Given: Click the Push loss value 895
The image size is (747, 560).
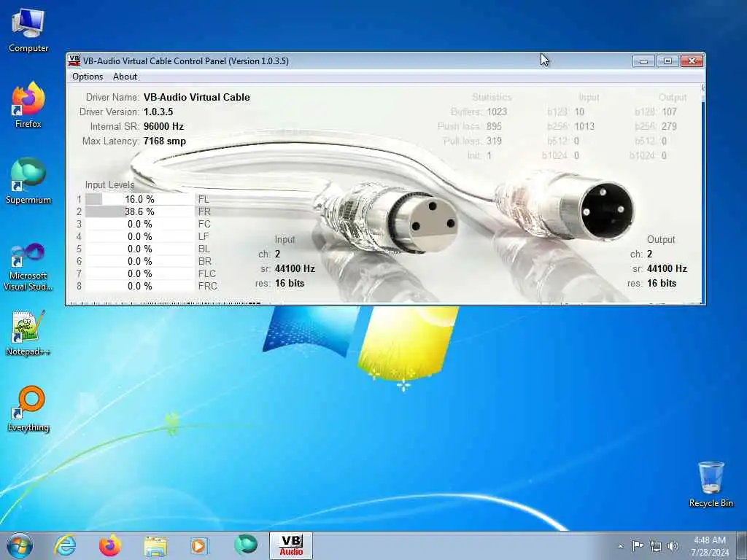Looking at the screenshot, I should pos(494,126).
